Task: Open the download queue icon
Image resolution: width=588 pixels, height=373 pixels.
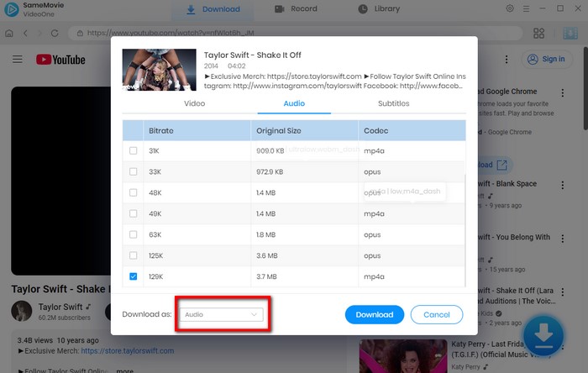Action: [x=570, y=33]
